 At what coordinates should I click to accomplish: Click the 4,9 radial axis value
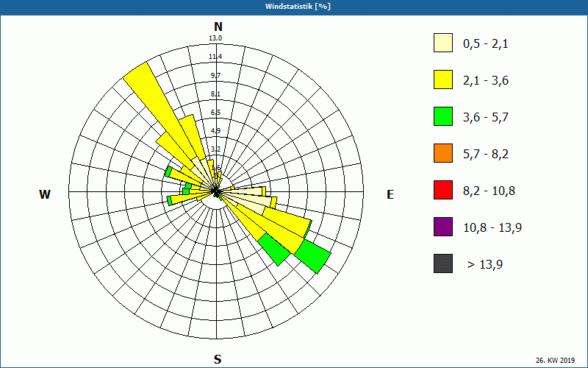(x=215, y=131)
